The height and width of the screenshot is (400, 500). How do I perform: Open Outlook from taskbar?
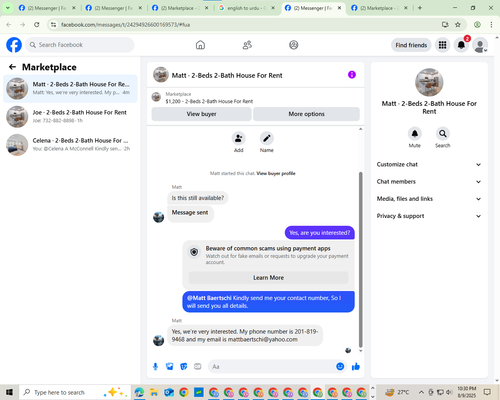[x=169, y=392]
